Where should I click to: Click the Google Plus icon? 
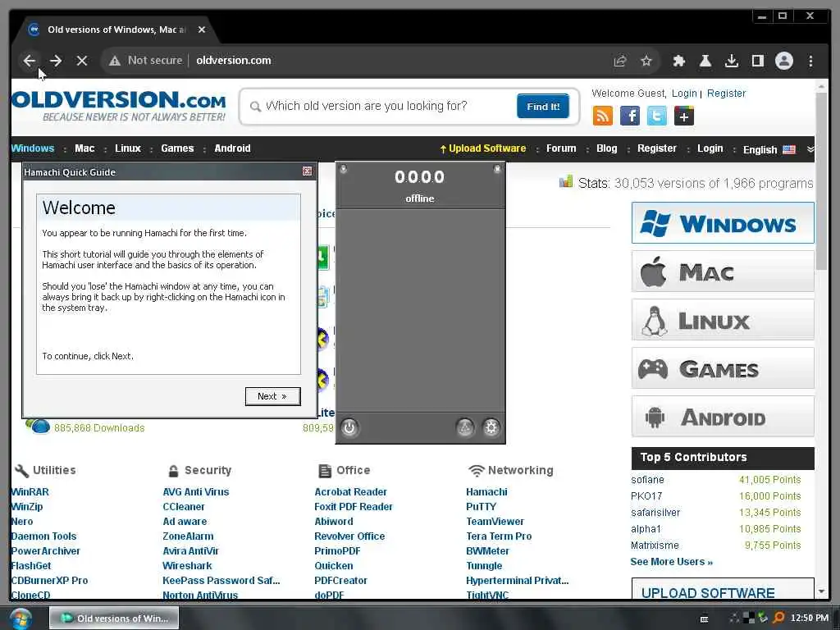tap(684, 115)
